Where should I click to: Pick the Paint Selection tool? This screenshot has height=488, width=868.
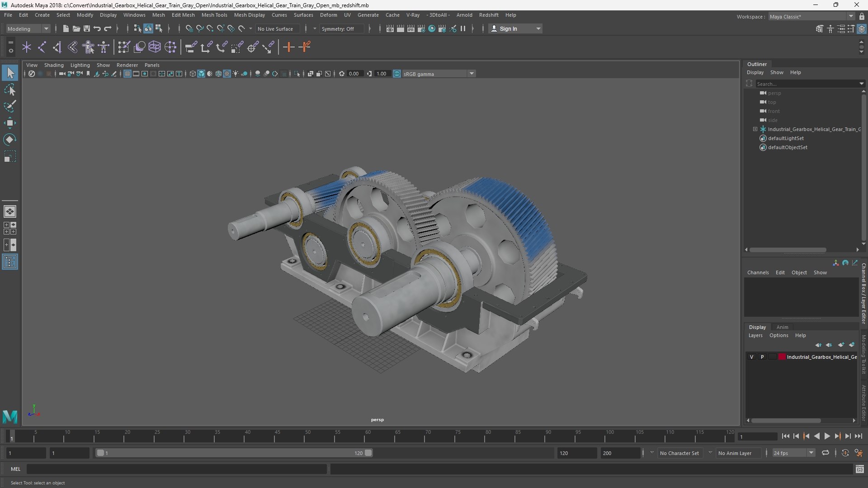coord(10,106)
